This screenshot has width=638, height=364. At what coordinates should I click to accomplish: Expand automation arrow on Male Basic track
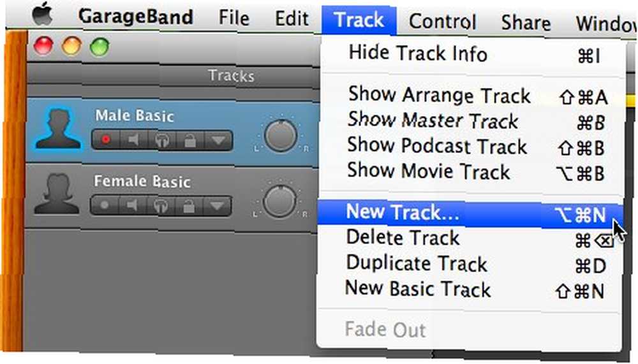pos(218,140)
